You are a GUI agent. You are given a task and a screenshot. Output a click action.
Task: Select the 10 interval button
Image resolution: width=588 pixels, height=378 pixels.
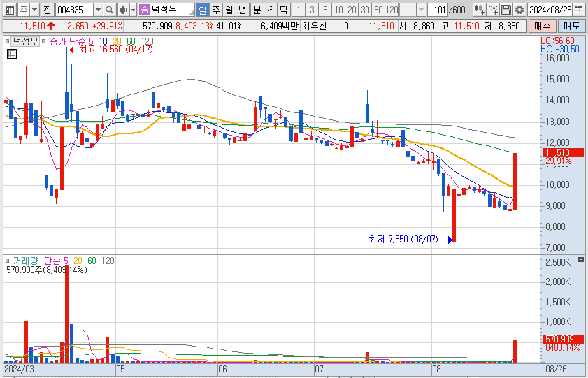pos(338,10)
